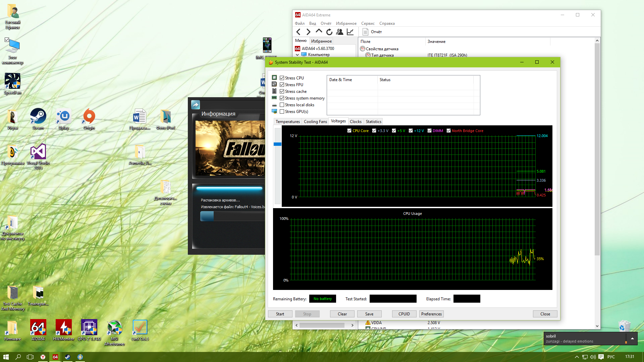Switch to the Temperatures tab
The height and width of the screenshot is (362, 644).
coord(287,122)
